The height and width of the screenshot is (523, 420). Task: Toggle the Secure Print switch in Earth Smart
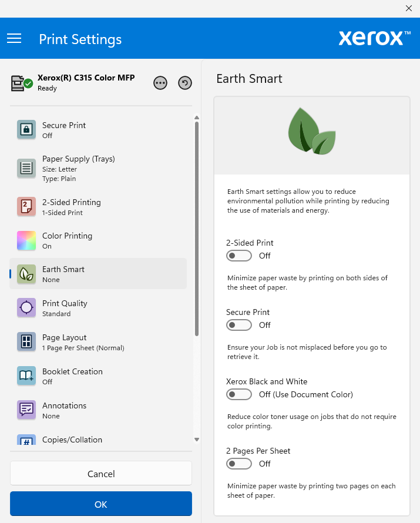(239, 325)
